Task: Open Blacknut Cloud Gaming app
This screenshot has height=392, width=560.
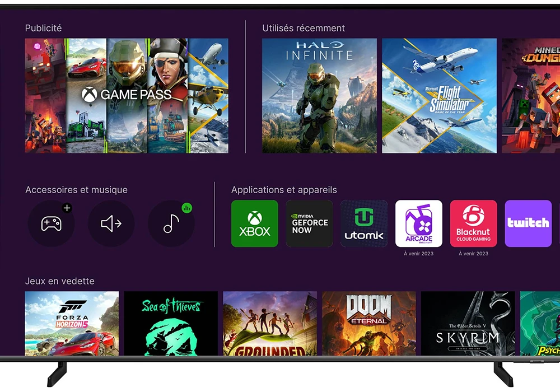Action: pyautogui.click(x=473, y=223)
